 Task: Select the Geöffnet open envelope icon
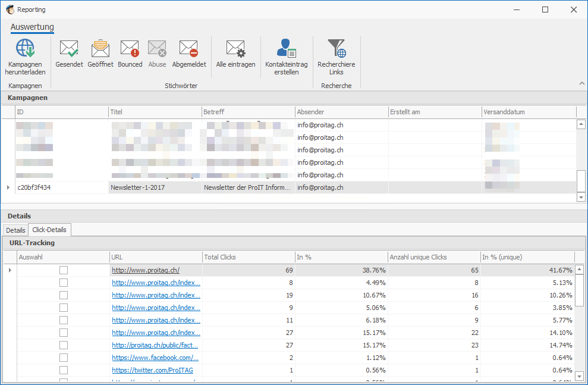click(x=100, y=49)
